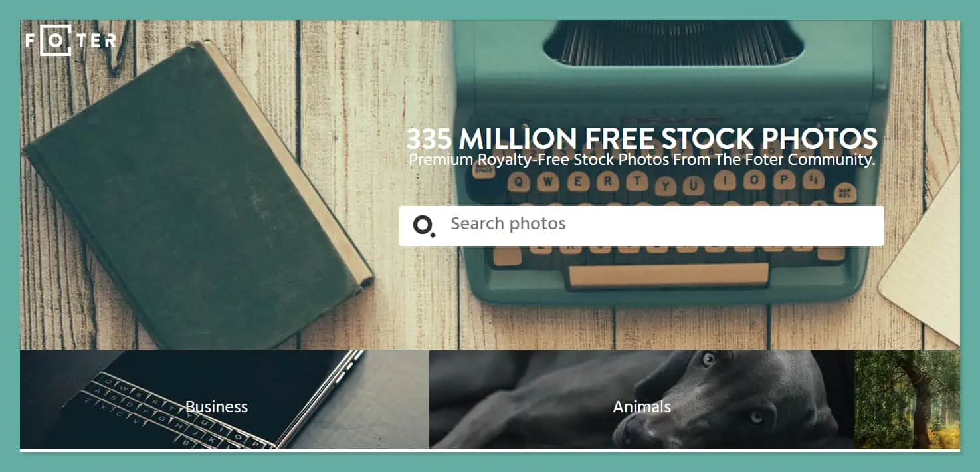This screenshot has height=472, width=980.
Task: Click the Premium Royalty-Free Stock Photos subtitle
Action: (x=641, y=160)
